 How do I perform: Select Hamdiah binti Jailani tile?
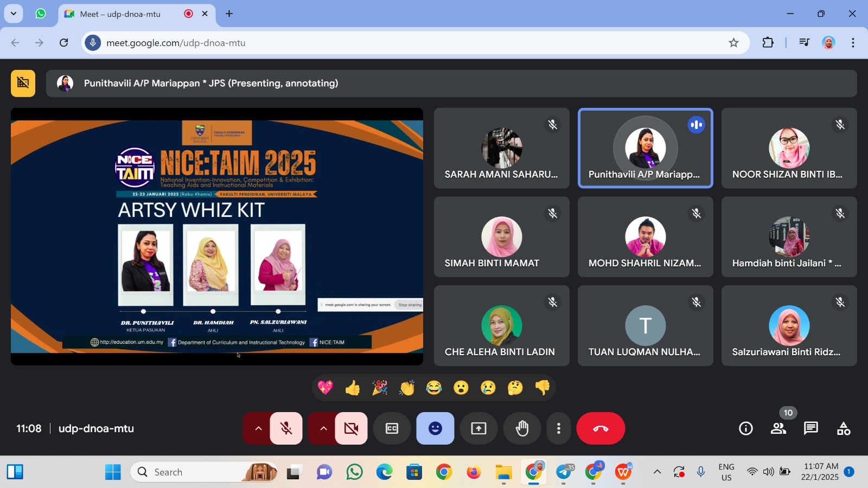click(x=789, y=237)
